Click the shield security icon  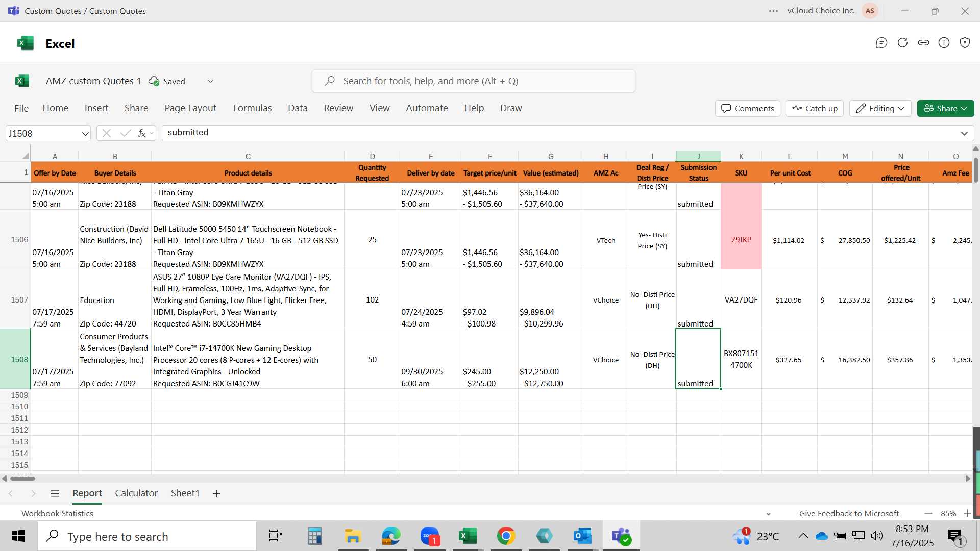click(965, 43)
